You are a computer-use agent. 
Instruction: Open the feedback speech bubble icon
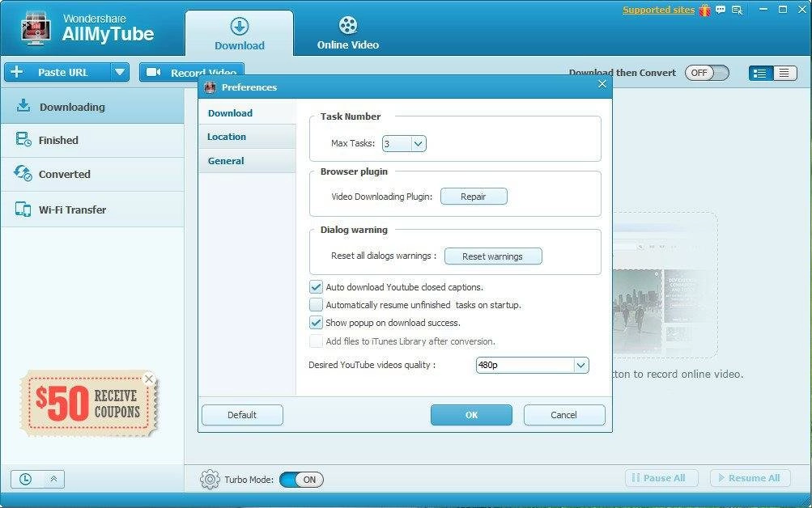pos(721,10)
